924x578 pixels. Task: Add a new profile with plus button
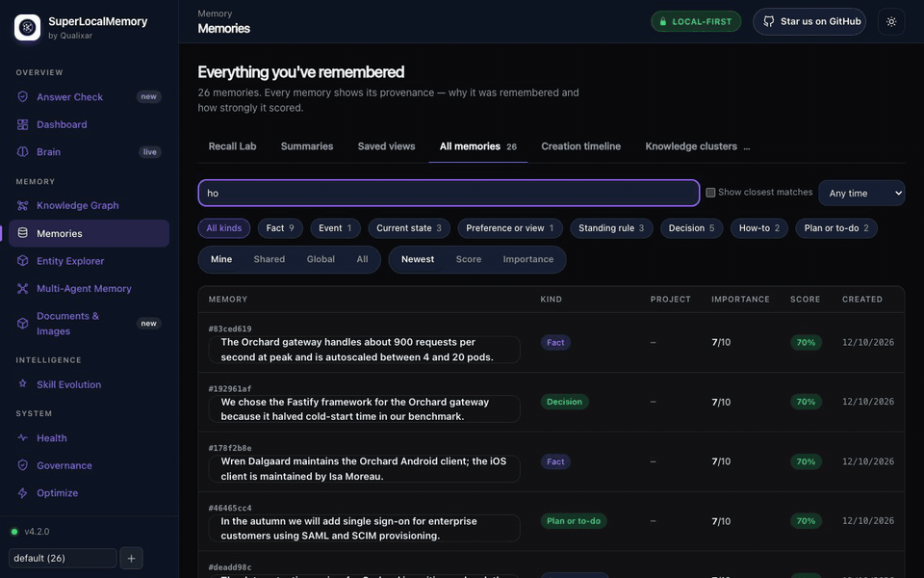click(x=132, y=558)
